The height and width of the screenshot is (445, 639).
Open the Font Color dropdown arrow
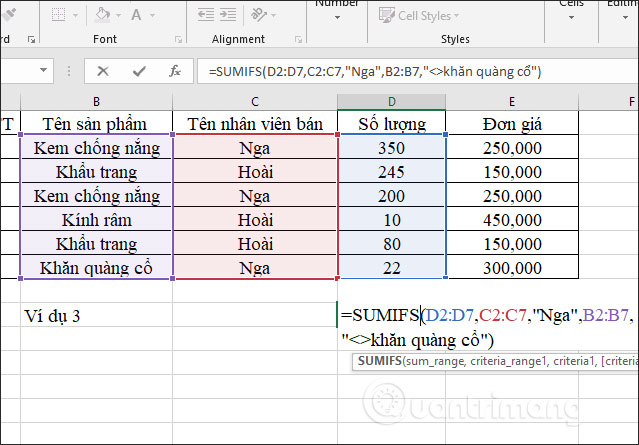(x=152, y=16)
